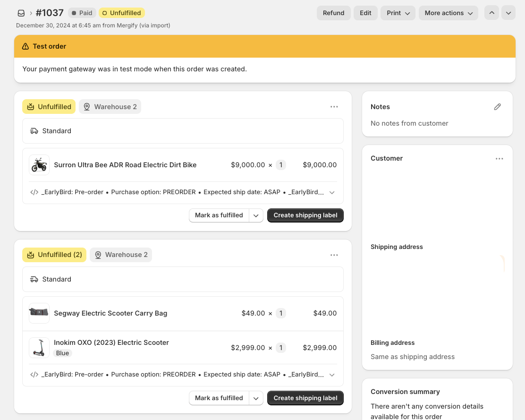Screen dimensions: 525x420
Task: Open the Surron dirt bike product thumbnail
Action: [x=39, y=165]
